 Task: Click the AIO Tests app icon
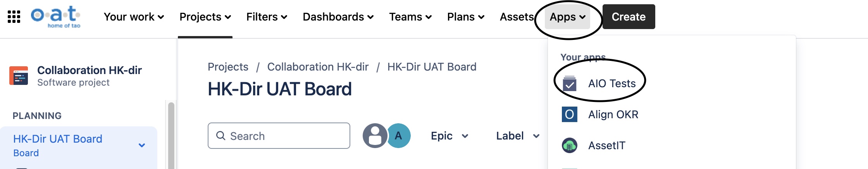tap(569, 83)
